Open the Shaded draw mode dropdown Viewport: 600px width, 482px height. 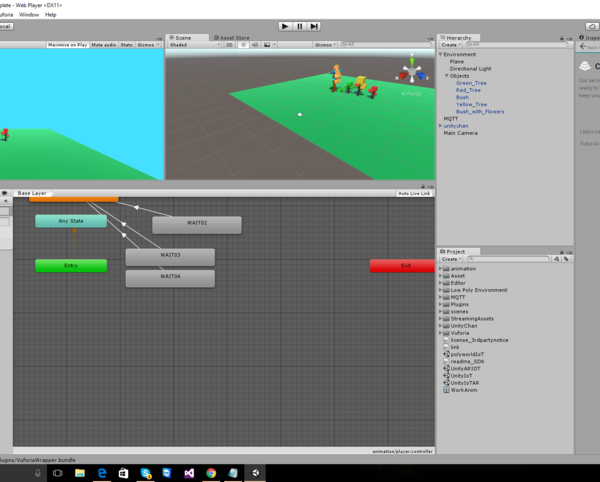[194, 45]
